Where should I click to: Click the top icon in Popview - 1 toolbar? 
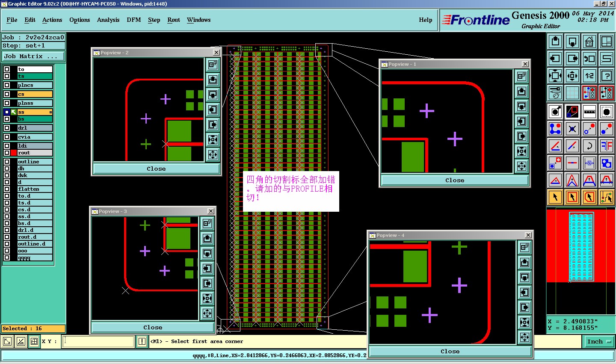pos(521,76)
